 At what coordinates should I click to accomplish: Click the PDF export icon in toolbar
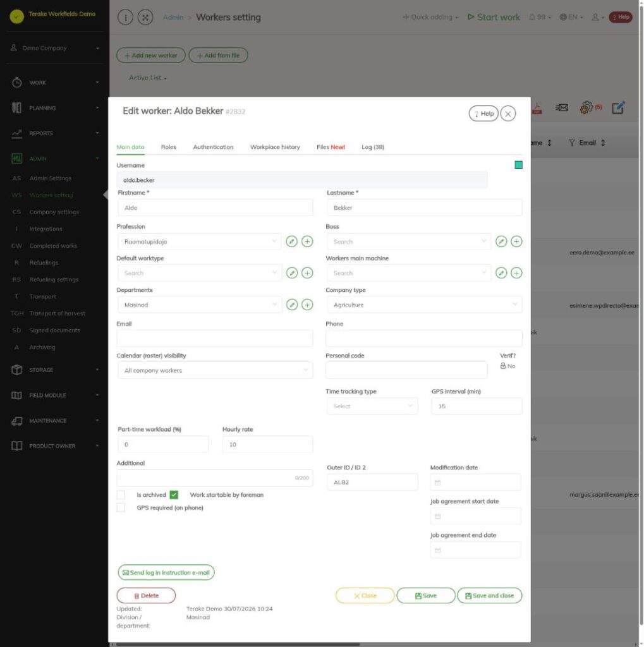pos(537,109)
